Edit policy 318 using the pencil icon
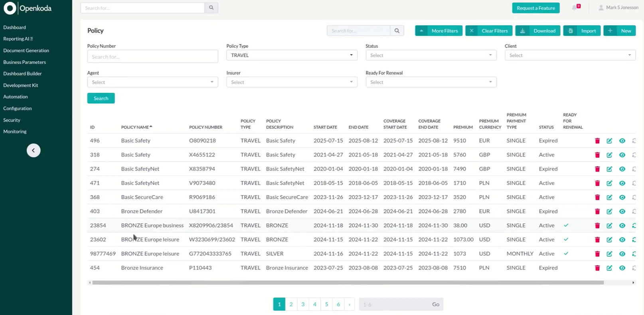 [x=609, y=155]
